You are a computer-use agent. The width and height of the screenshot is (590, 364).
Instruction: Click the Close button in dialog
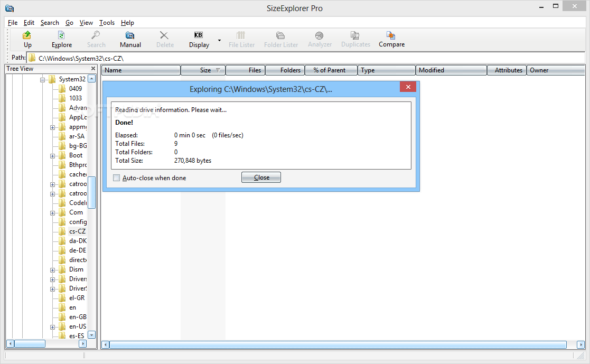pyautogui.click(x=261, y=178)
